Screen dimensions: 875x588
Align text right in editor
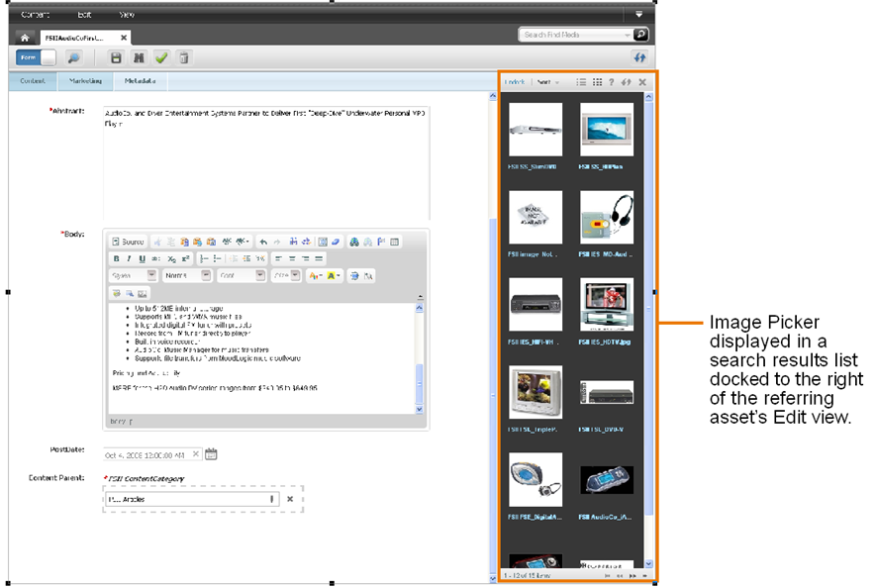coord(305,258)
